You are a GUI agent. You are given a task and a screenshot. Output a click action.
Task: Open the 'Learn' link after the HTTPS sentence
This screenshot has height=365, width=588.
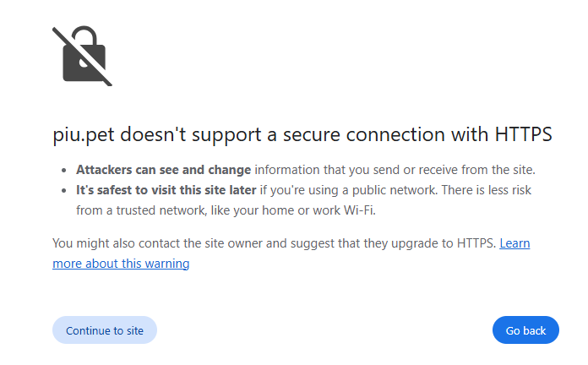click(514, 243)
